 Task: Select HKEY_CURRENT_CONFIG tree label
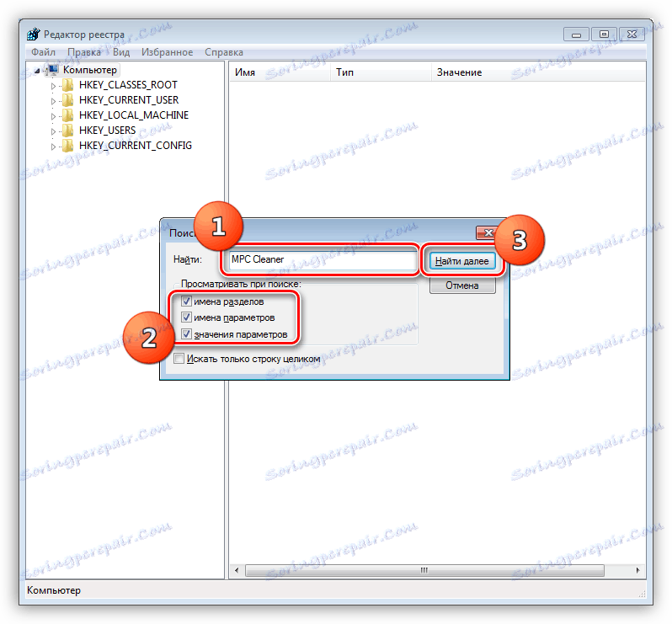[136, 146]
